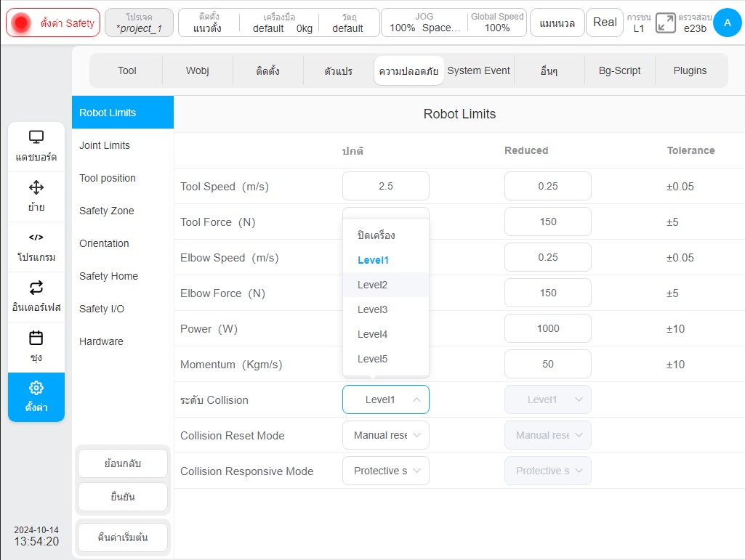Select Safety Zone in the side menu
The image size is (745, 560).
click(x=123, y=211)
